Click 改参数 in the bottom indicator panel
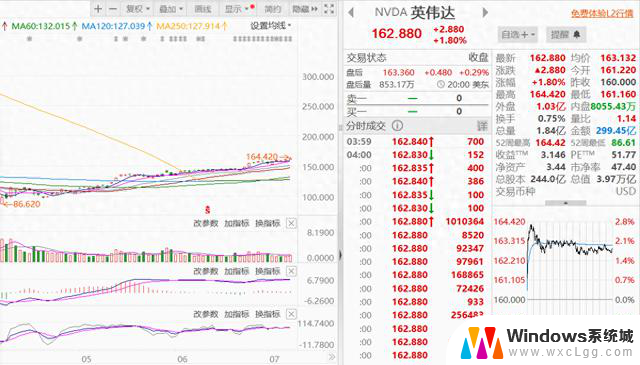Viewport: 640px width, 365px height. tap(206, 314)
